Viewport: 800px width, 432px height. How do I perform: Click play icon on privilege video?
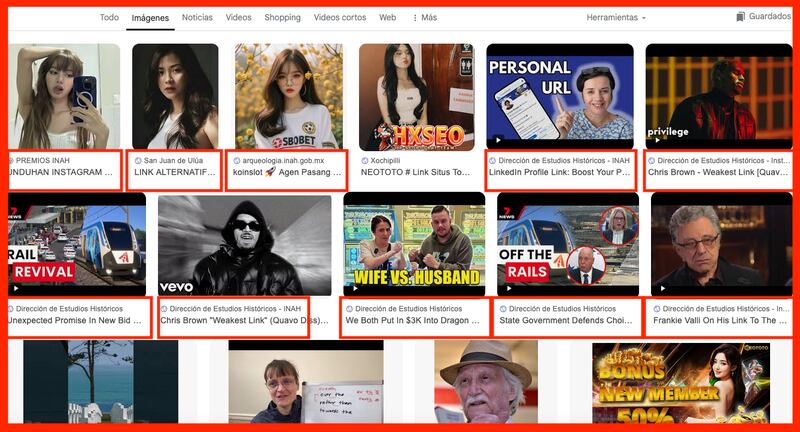[x=657, y=140]
